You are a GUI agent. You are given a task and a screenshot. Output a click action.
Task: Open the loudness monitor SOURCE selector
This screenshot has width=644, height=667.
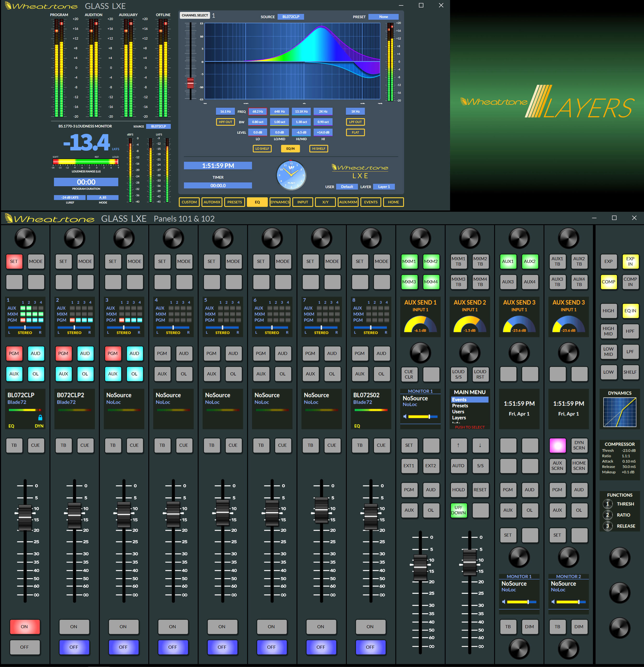pyautogui.click(x=158, y=126)
